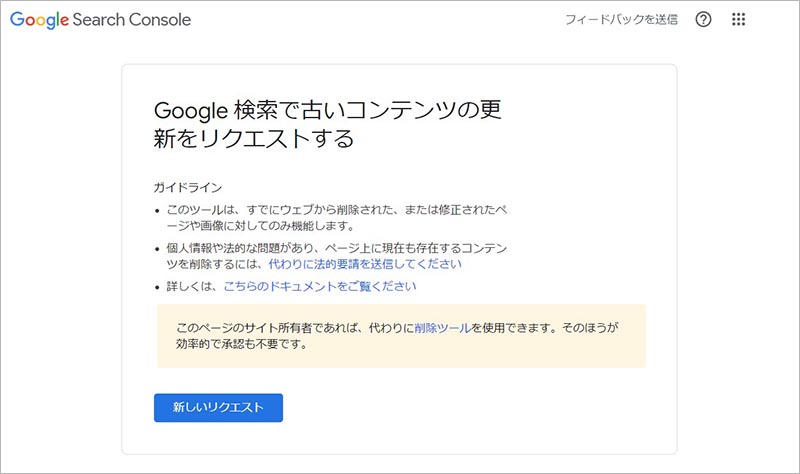Open the 削除ツール link in the notice
The width and height of the screenshot is (800, 474).
pos(438,328)
